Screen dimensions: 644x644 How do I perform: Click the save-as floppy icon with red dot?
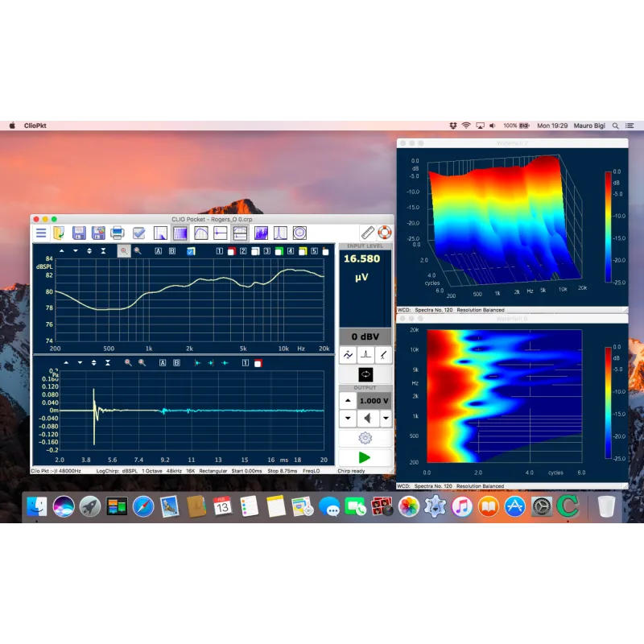(x=98, y=233)
